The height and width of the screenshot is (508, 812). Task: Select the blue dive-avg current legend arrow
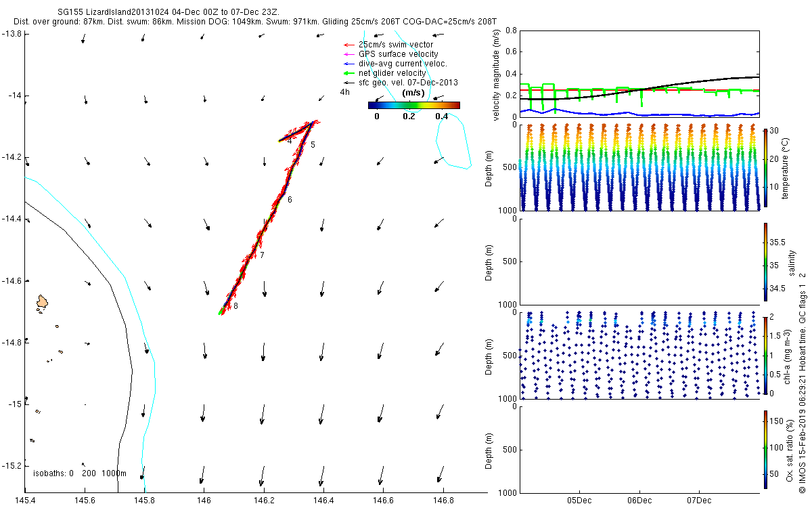pyautogui.click(x=349, y=64)
